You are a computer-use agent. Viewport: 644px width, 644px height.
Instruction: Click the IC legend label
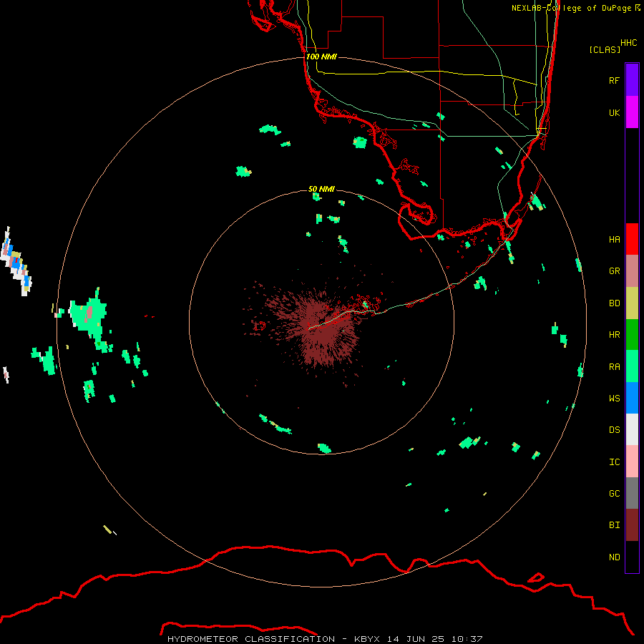614,462
